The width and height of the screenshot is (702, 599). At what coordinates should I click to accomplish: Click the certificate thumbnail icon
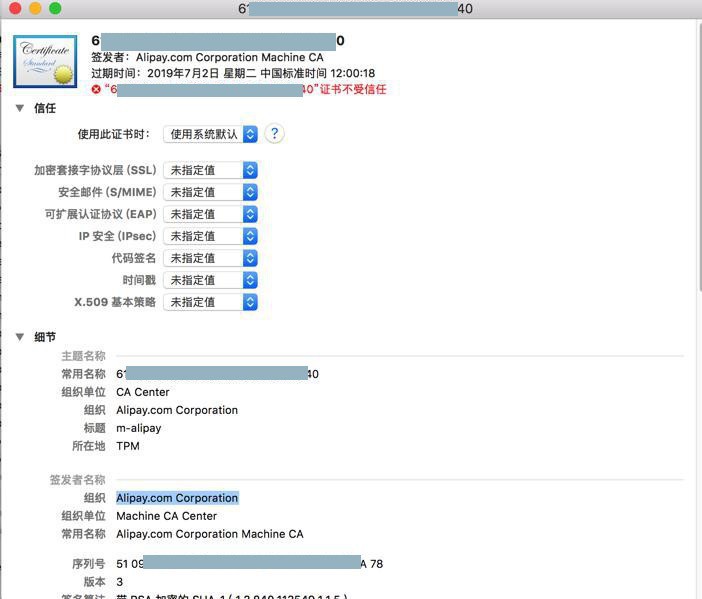(x=45, y=61)
